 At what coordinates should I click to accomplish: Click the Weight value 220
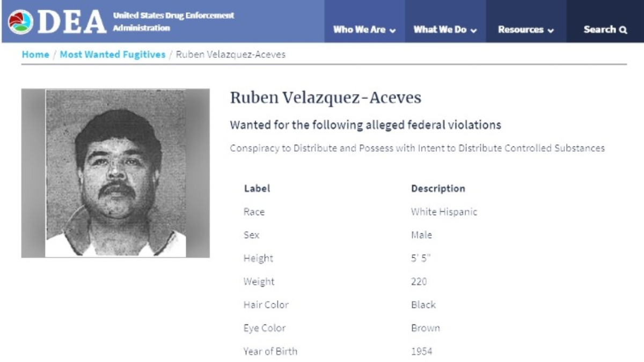(419, 282)
